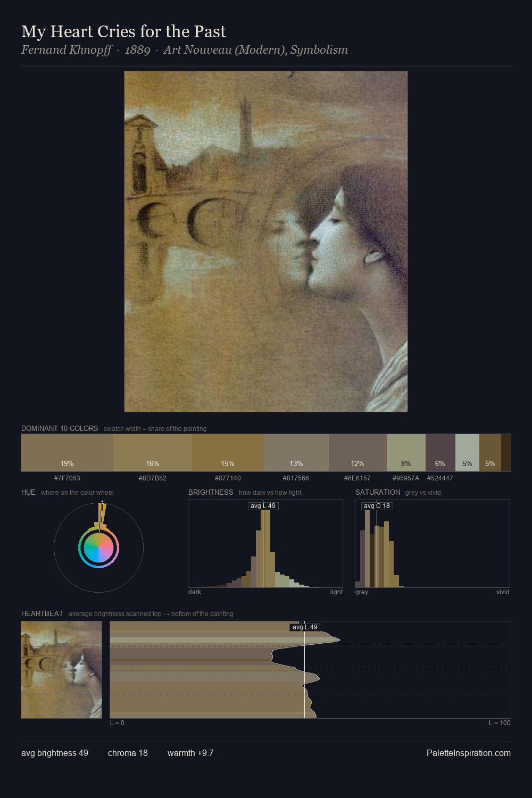Select the 16% swatch #8D7B52
Screen dimensions: 532x798
[x=153, y=453]
